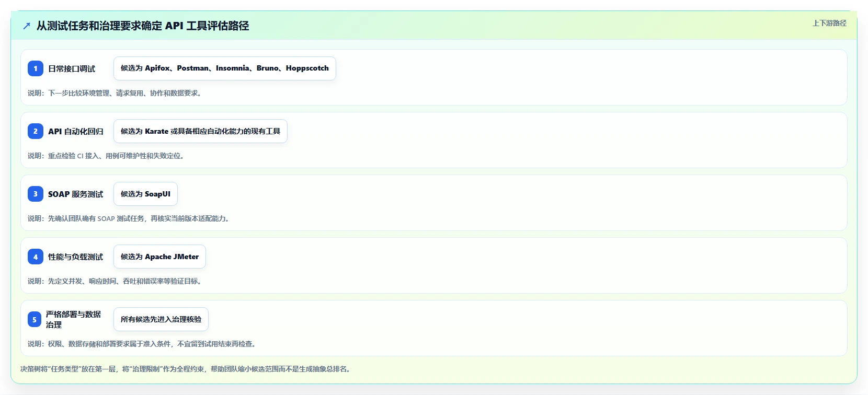Click the step 3 number badge
Image resolution: width=868 pixels, height=395 pixels.
coord(36,194)
